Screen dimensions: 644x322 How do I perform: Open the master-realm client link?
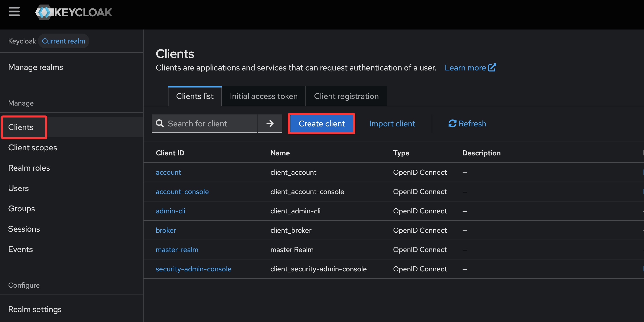click(177, 250)
